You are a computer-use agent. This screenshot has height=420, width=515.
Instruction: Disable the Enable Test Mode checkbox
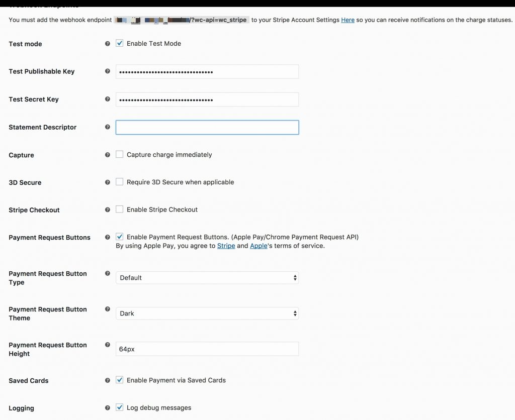coord(120,43)
